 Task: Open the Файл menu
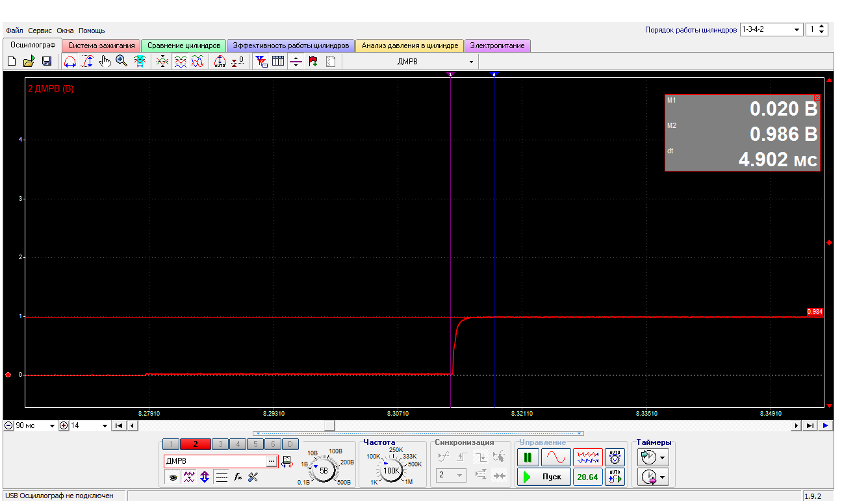(x=14, y=31)
